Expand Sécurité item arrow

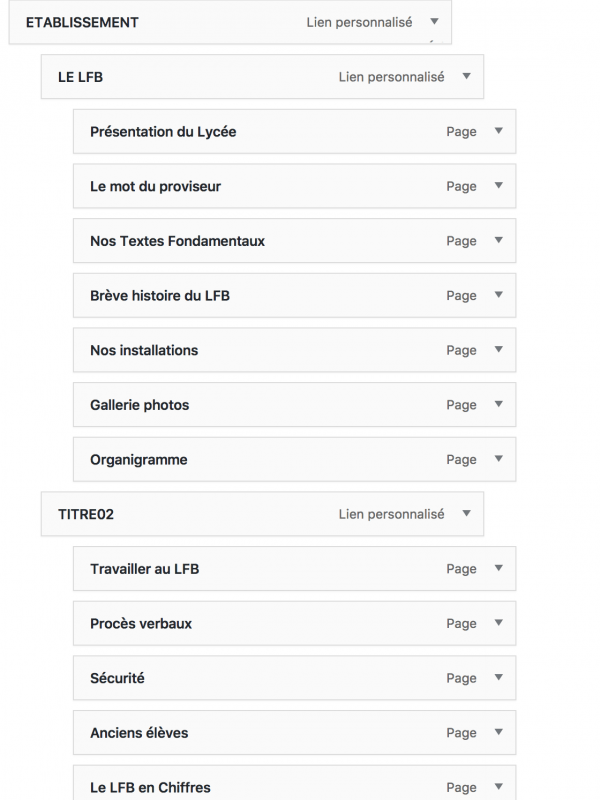(498, 678)
